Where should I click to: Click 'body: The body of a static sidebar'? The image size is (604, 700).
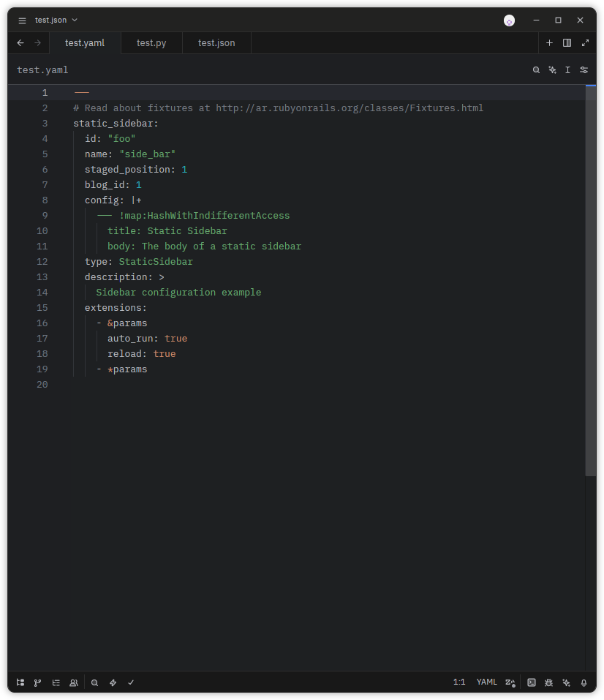coord(204,246)
